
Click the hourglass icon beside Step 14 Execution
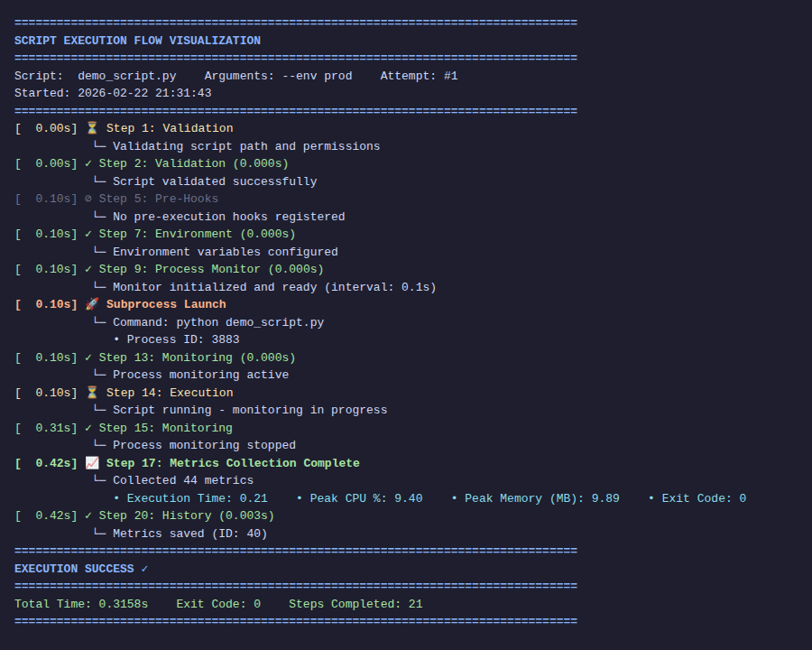pos(92,393)
